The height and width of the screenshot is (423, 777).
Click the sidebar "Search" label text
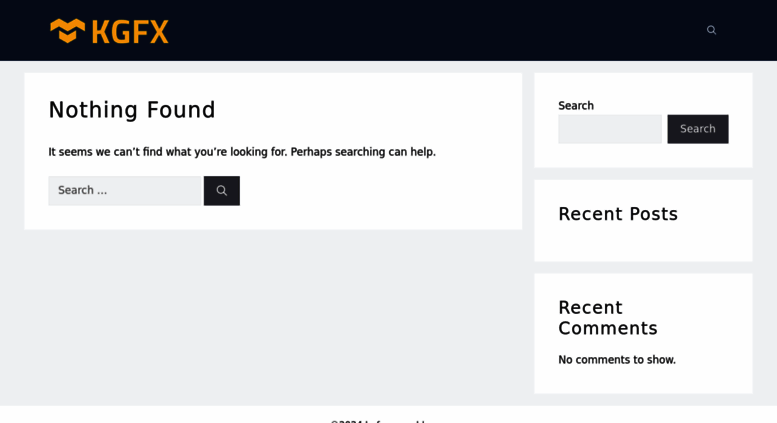576,106
